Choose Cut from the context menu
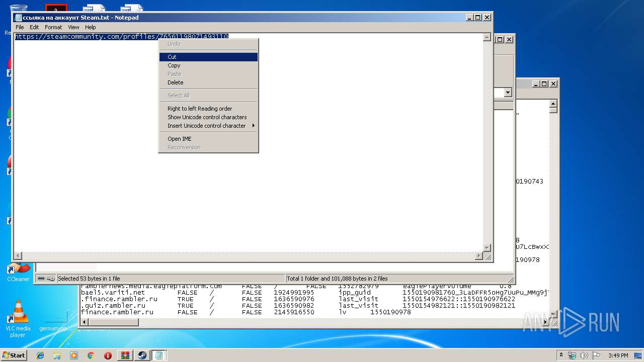The image size is (644, 362). 208,57
